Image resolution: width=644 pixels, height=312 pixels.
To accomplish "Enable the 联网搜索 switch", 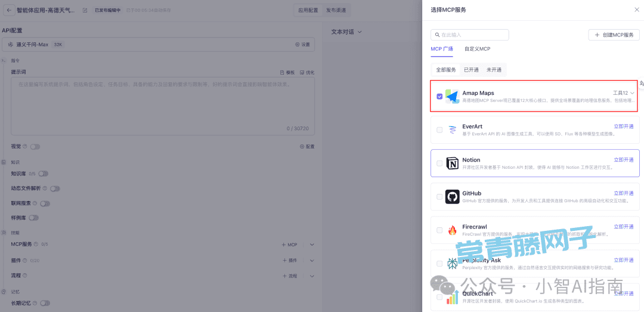I will pos(45,203).
